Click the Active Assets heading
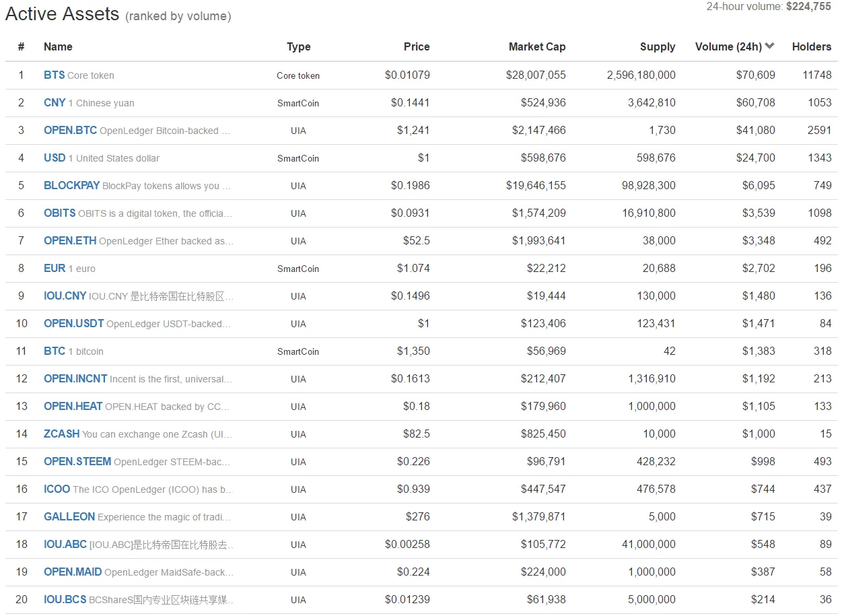 (x=62, y=13)
